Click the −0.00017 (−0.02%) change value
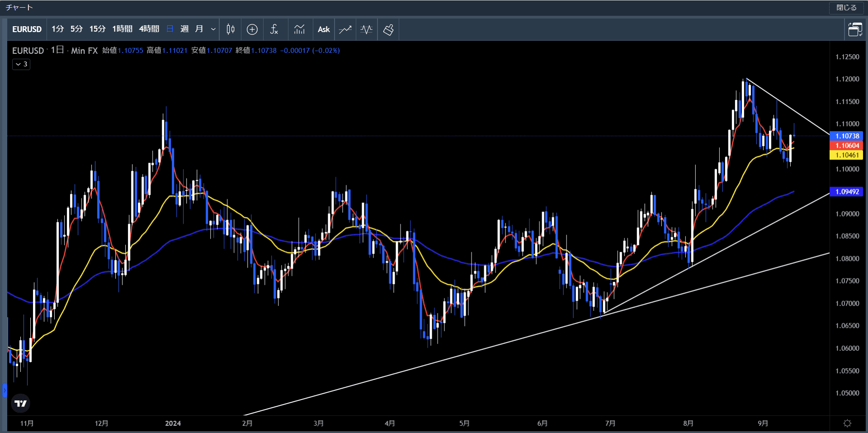This screenshot has width=868, height=433. tap(310, 51)
